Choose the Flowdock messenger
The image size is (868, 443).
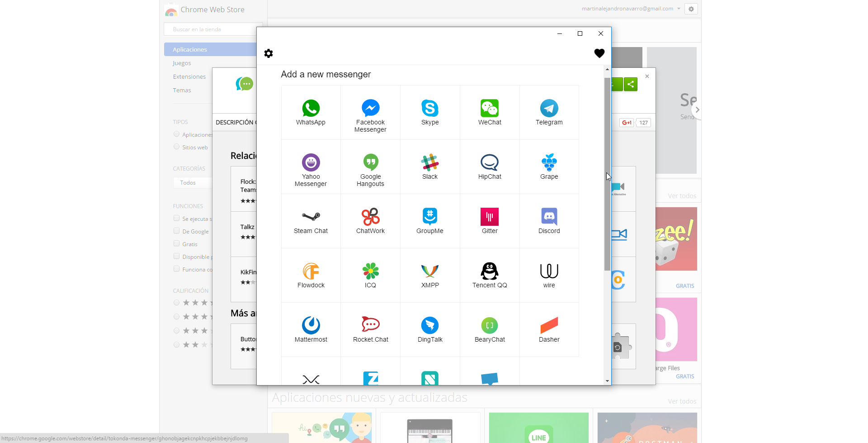click(x=311, y=276)
